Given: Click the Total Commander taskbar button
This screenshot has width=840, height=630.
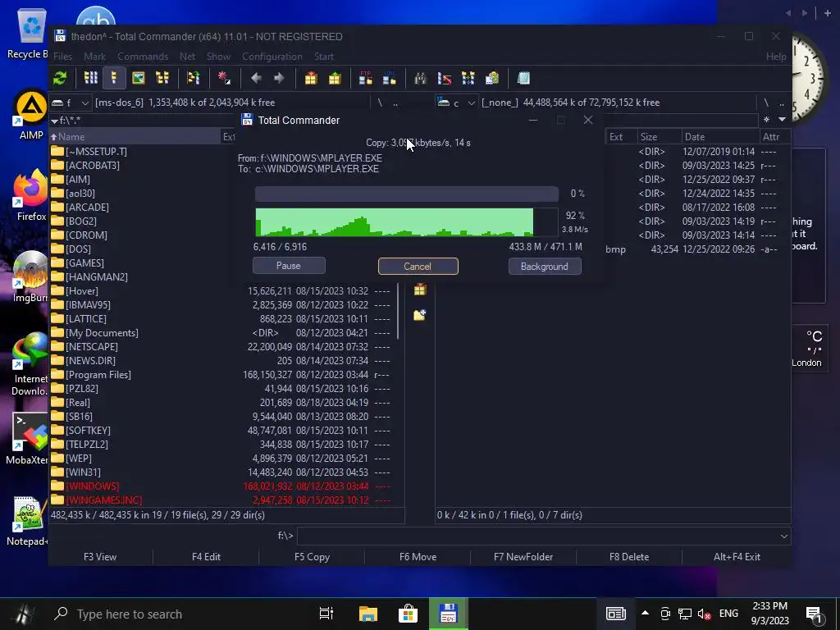Looking at the screenshot, I should tap(448, 614).
